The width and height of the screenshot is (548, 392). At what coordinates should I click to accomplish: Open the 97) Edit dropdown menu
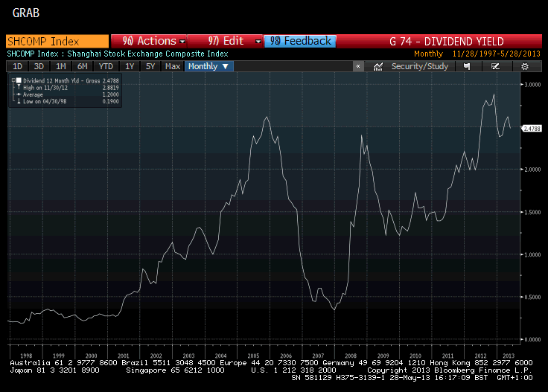click(226, 41)
